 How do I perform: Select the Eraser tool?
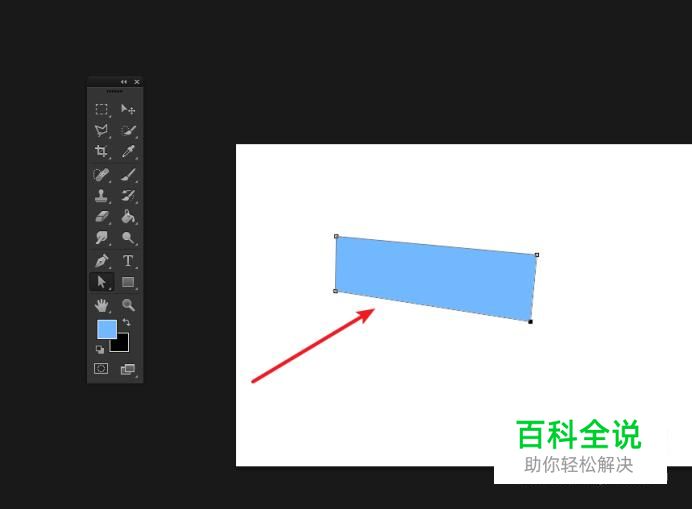click(102, 217)
